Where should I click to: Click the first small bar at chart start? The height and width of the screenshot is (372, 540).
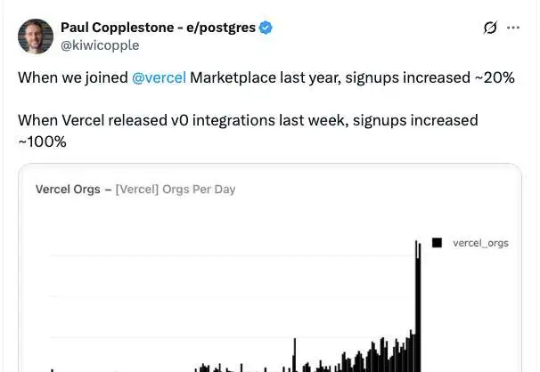52,371
